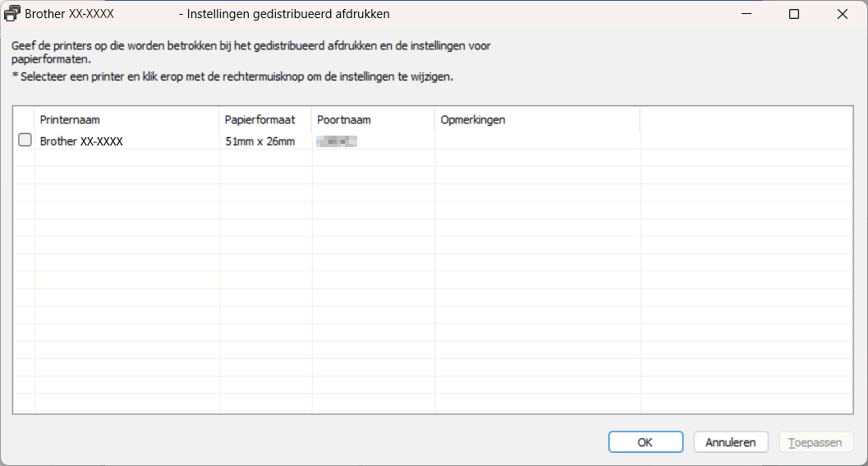Click the Opmerkingen column header
The image size is (868, 466).
536,120
